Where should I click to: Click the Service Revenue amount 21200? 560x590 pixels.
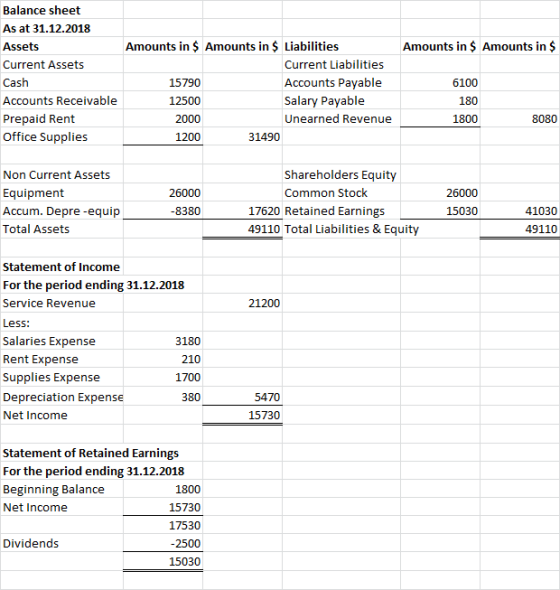[x=264, y=303]
